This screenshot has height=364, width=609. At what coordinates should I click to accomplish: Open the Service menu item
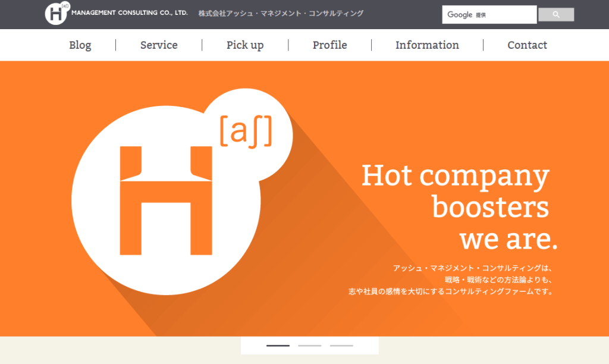[159, 45]
